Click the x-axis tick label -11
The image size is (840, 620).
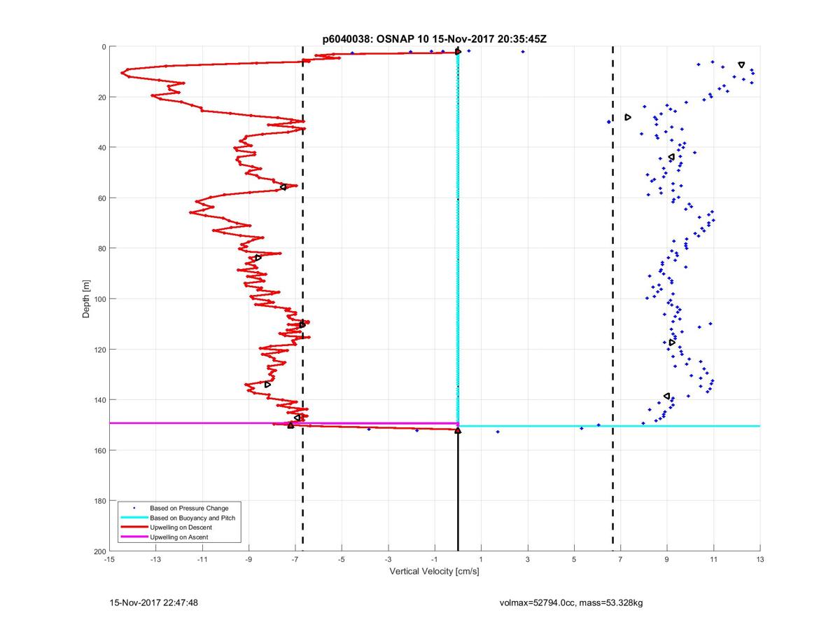[x=202, y=560]
